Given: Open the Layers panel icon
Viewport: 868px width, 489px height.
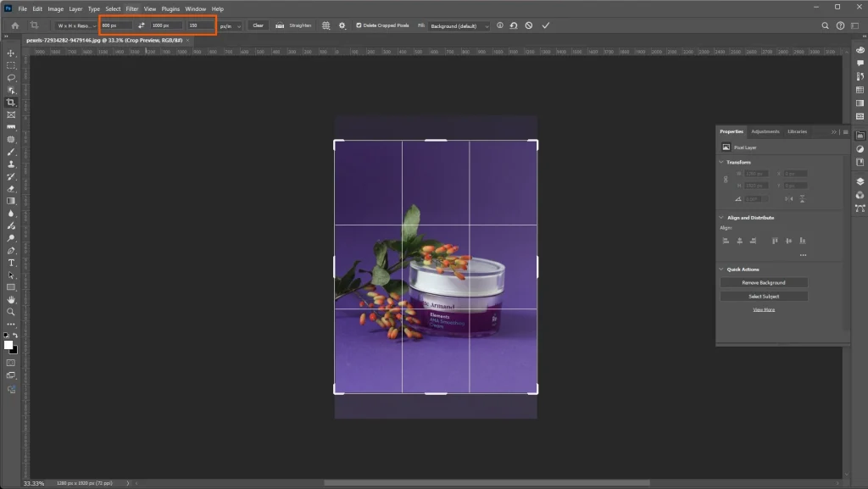Looking at the screenshot, I should [860, 181].
